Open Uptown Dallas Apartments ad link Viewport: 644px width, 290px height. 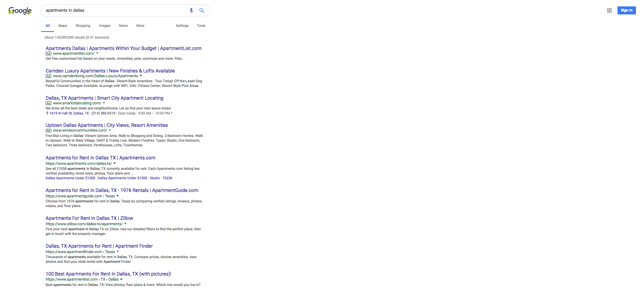107,125
